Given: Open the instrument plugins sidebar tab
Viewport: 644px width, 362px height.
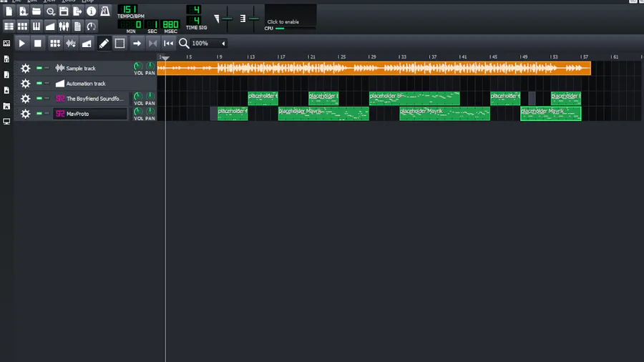Looking at the screenshot, I should point(6,43).
